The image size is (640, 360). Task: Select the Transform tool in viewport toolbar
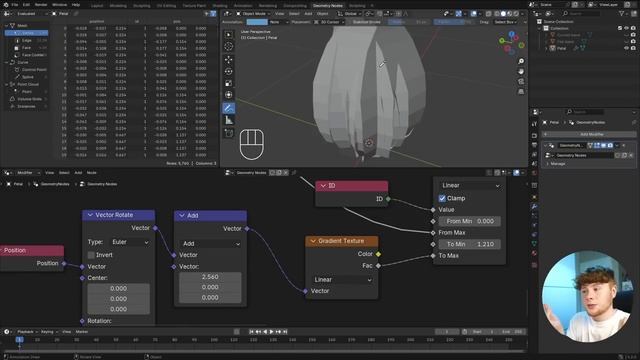pos(229,95)
